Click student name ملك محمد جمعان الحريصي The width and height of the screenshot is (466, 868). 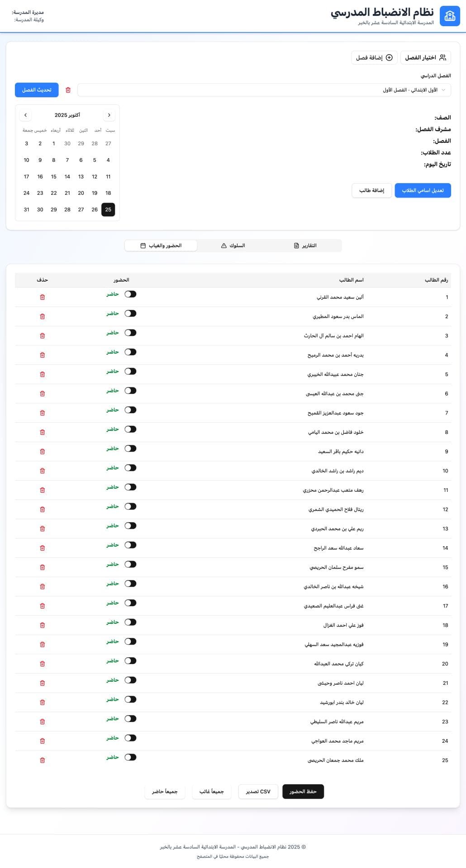tap(336, 760)
